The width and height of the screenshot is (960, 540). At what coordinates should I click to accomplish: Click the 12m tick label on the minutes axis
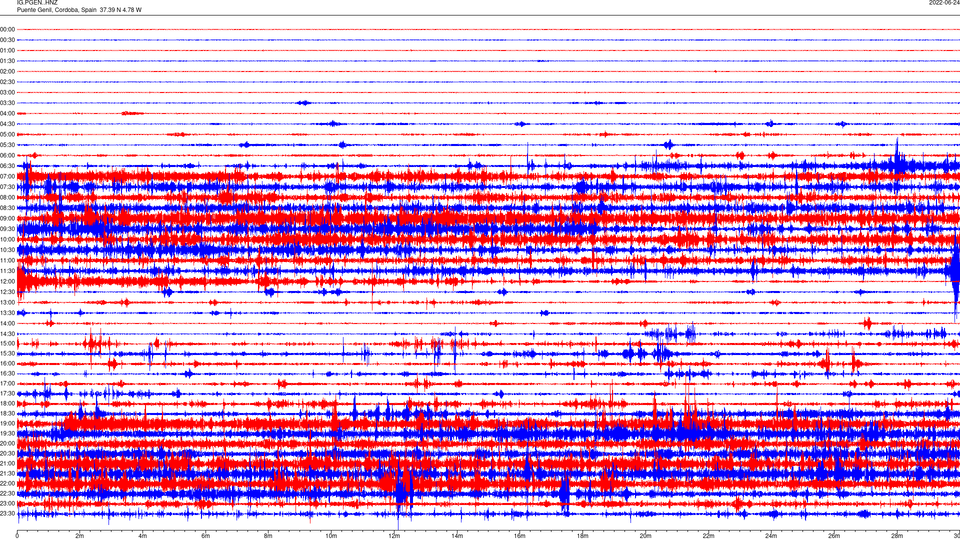(394, 536)
